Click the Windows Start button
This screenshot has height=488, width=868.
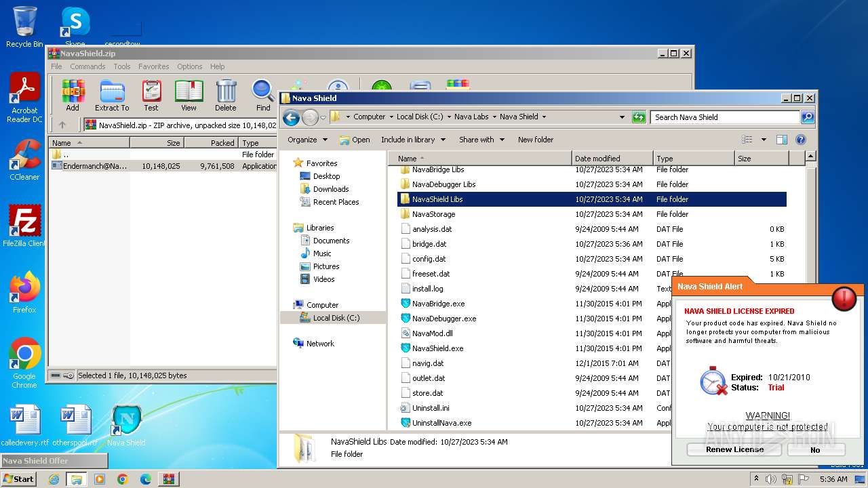click(x=19, y=479)
